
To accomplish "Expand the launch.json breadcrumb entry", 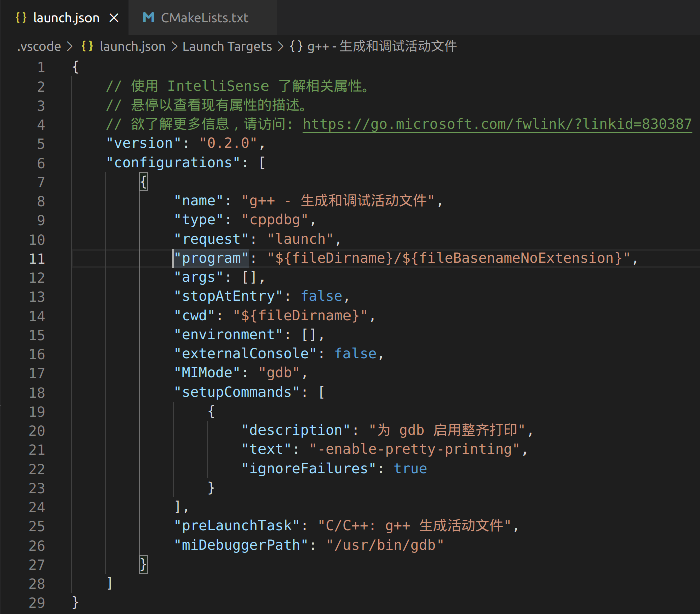I will pyautogui.click(x=132, y=46).
